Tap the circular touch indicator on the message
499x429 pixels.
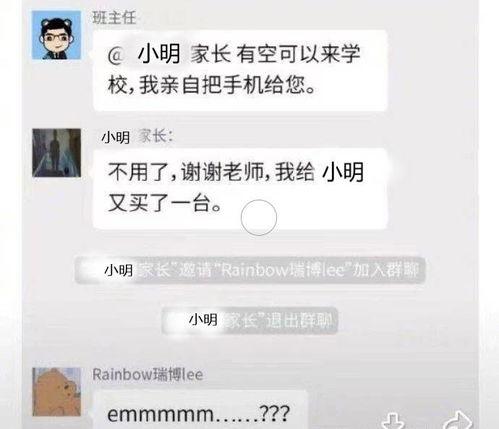pos(259,218)
